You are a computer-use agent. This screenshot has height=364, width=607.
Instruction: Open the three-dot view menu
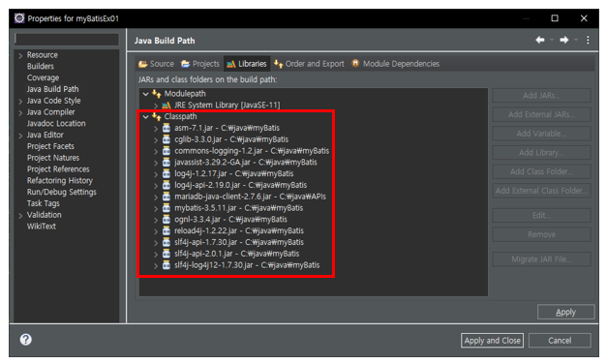pyautogui.click(x=588, y=40)
